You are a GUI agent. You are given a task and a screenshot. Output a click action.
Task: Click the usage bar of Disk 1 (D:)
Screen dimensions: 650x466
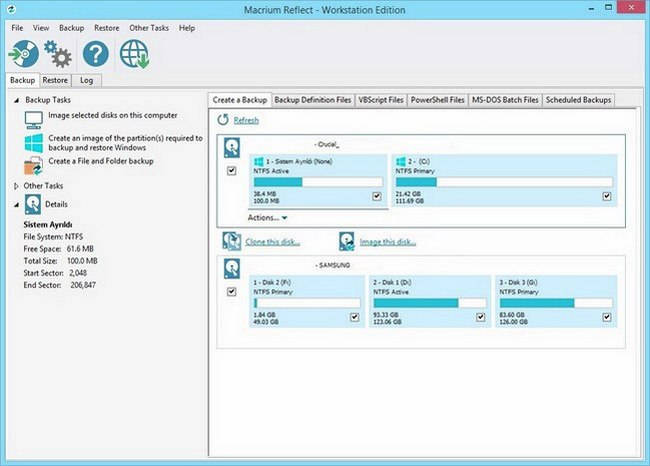[427, 302]
